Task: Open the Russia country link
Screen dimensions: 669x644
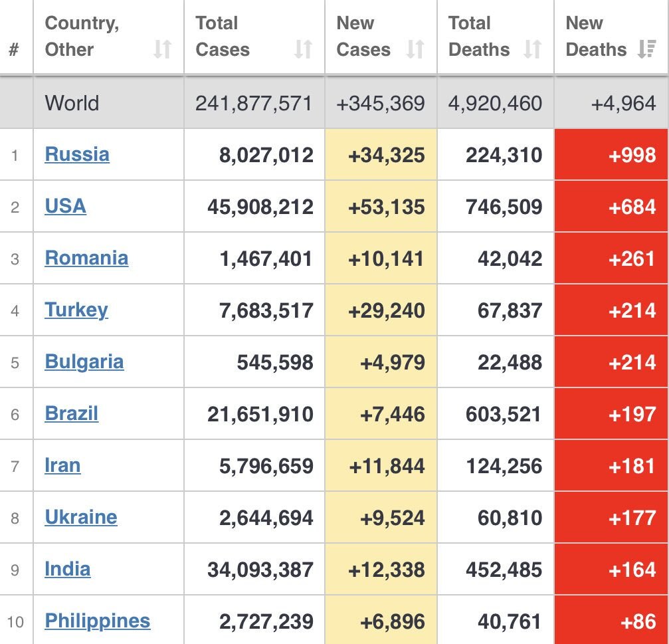Action: pos(77,154)
